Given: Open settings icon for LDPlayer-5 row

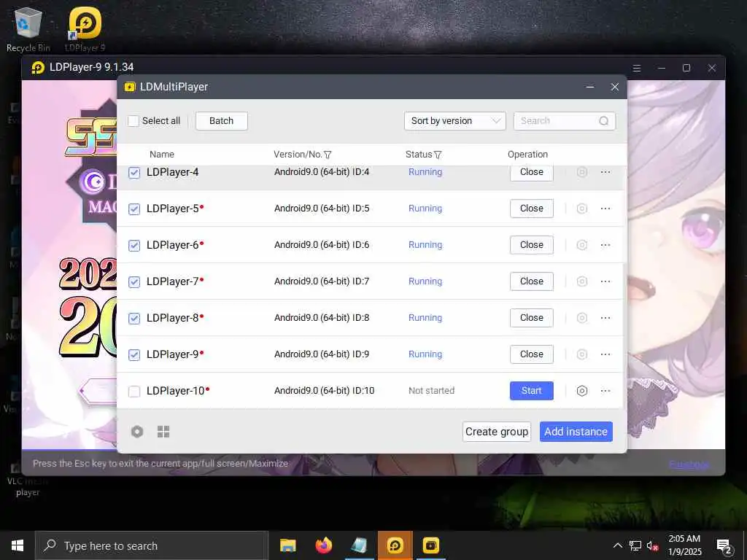Looking at the screenshot, I should click(581, 209).
